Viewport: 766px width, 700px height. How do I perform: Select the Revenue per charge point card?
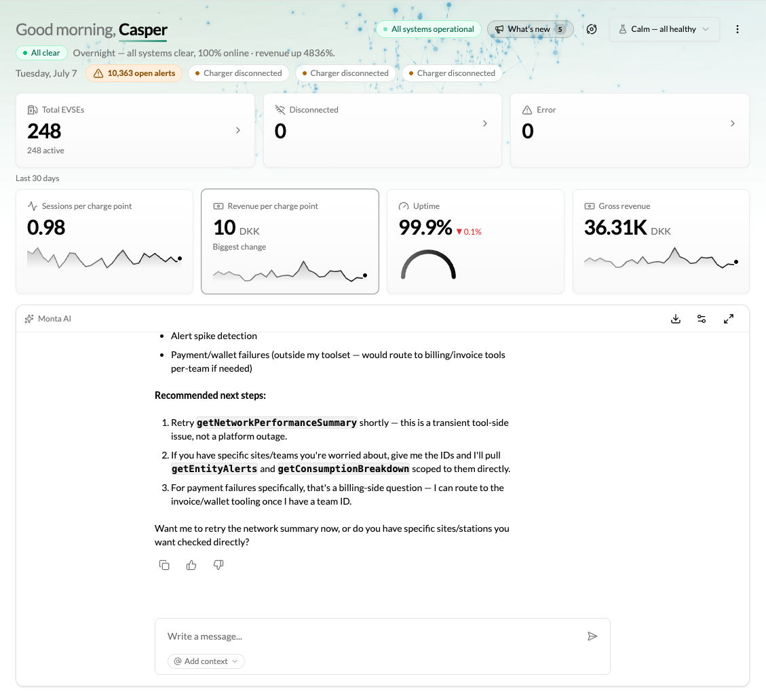pos(290,241)
